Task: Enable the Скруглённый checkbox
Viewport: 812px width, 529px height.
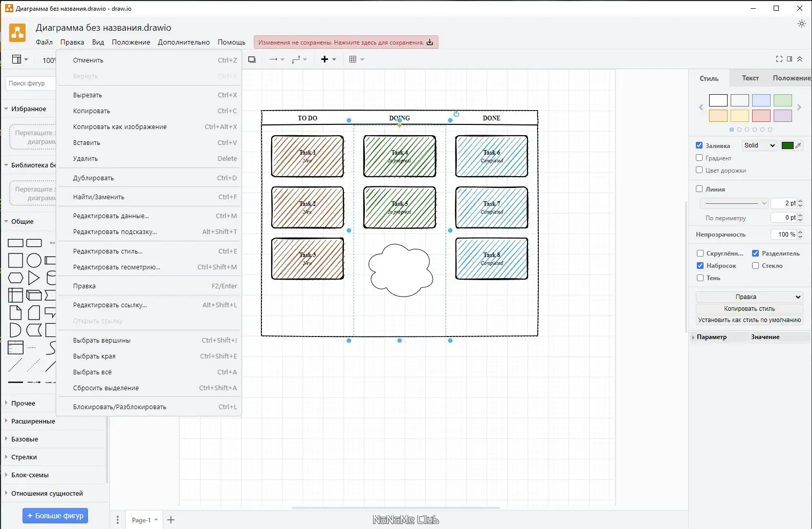Action: click(x=700, y=253)
